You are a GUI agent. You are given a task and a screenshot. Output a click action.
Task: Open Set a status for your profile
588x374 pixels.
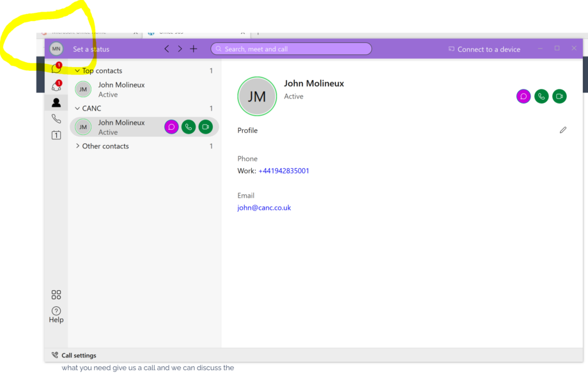point(91,49)
